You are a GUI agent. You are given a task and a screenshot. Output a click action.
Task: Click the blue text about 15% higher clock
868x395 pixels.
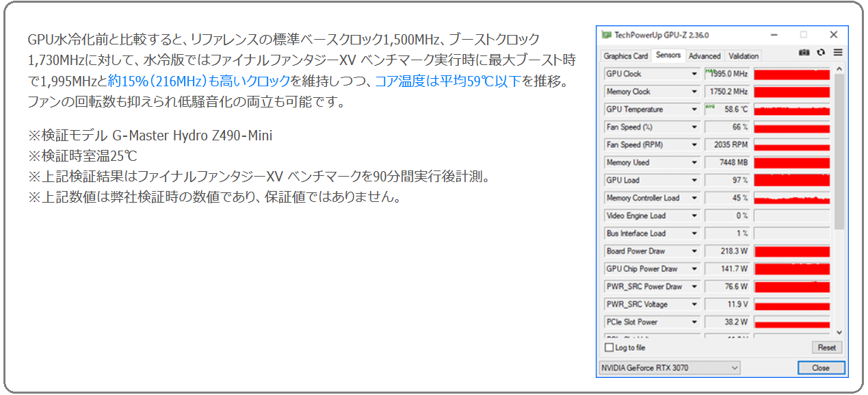(199, 81)
